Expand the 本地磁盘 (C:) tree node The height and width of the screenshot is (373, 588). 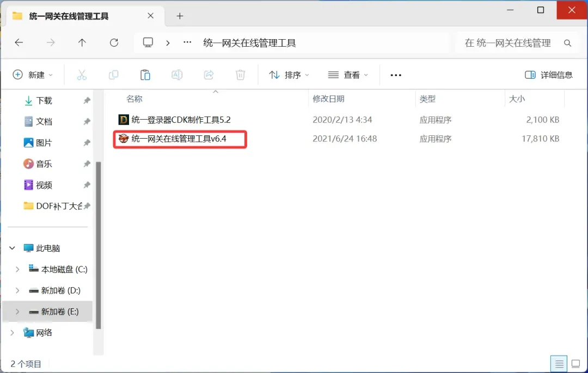click(x=17, y=269)
